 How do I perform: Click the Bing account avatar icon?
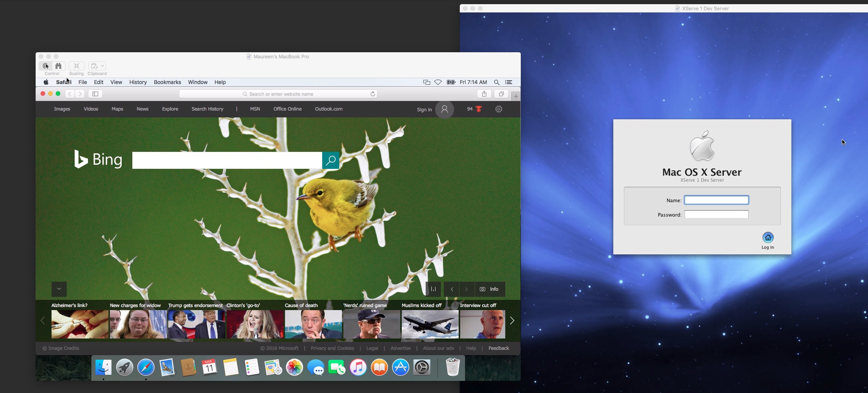tap(445, 109)
